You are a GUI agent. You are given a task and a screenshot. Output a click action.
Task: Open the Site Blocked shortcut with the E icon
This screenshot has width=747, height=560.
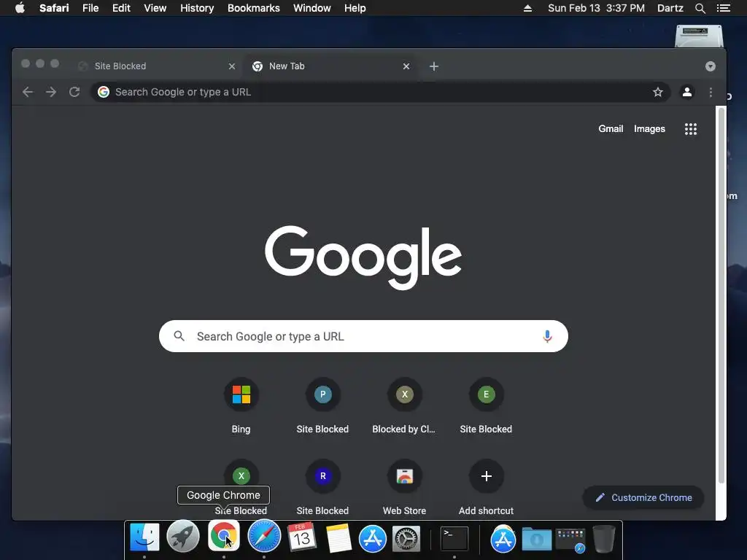pos(486,406)
